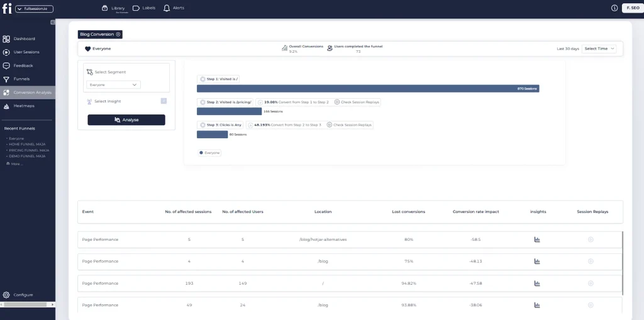The image size is (644, 320).
Task: Click the Conversion rate impact header
Action: [475, 212]
